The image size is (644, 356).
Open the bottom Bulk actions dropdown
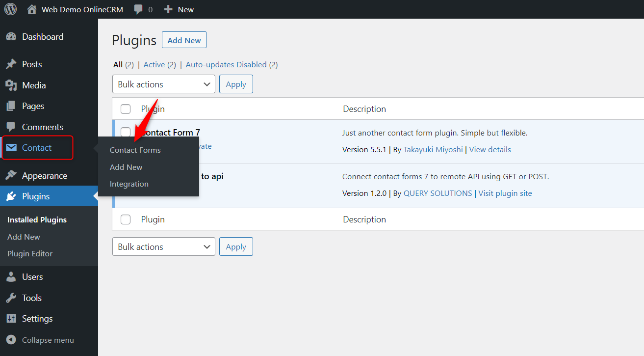[163, 246]
